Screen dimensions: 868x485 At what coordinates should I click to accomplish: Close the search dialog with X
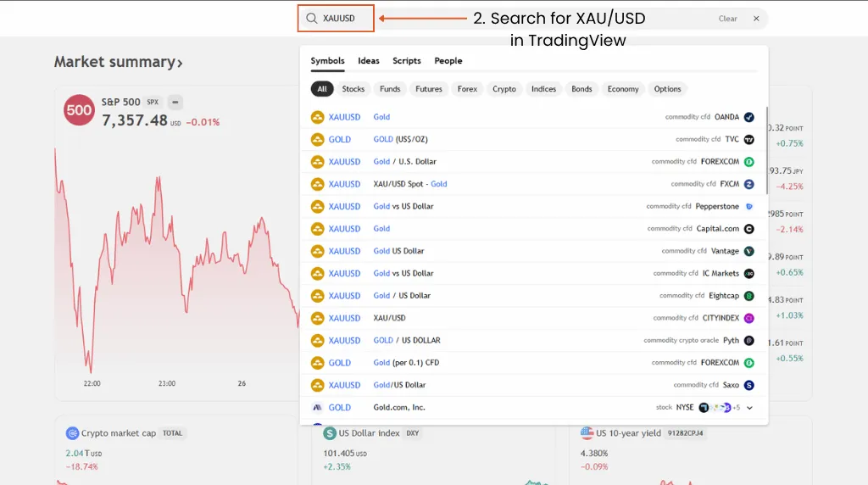[x=756, y=19]
